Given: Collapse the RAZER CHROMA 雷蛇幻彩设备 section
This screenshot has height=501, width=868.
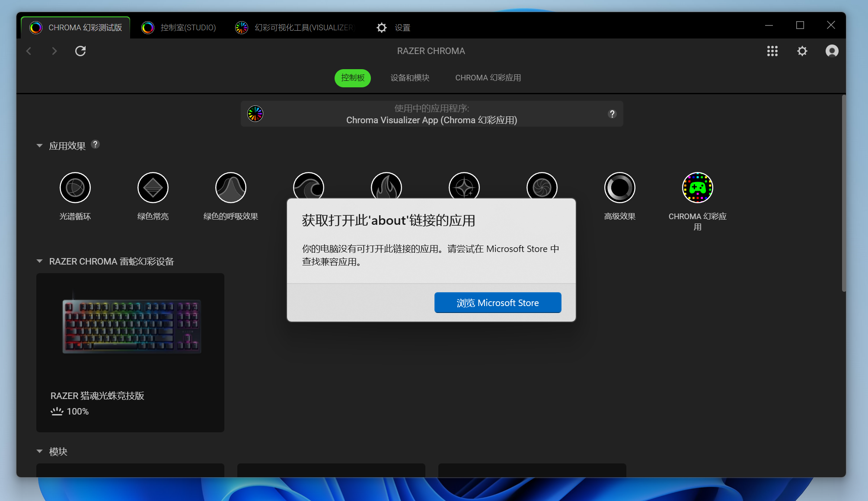Looking at the screenshot, I should [x=39, y=261].
